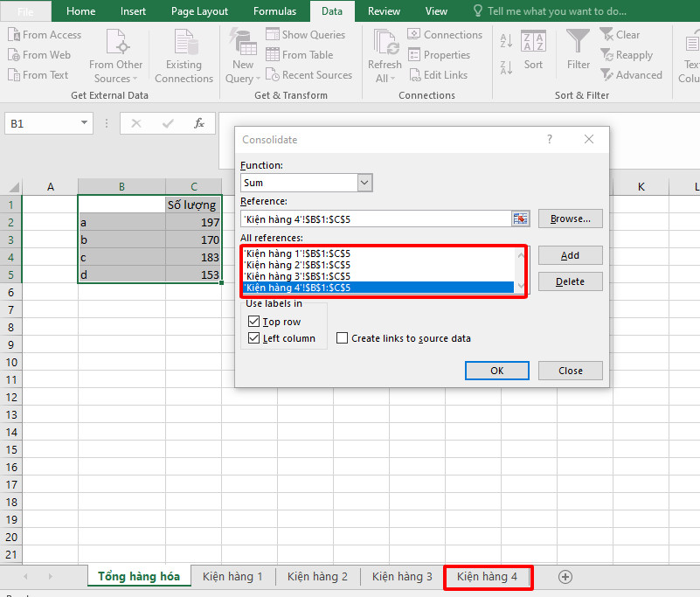
Task: Click Edit Links
Action: 439,75
